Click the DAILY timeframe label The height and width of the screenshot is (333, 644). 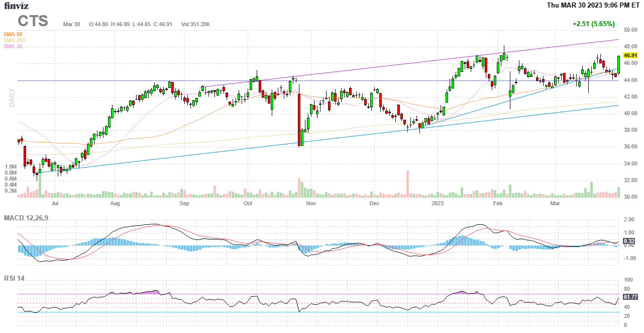click(11, 98)
